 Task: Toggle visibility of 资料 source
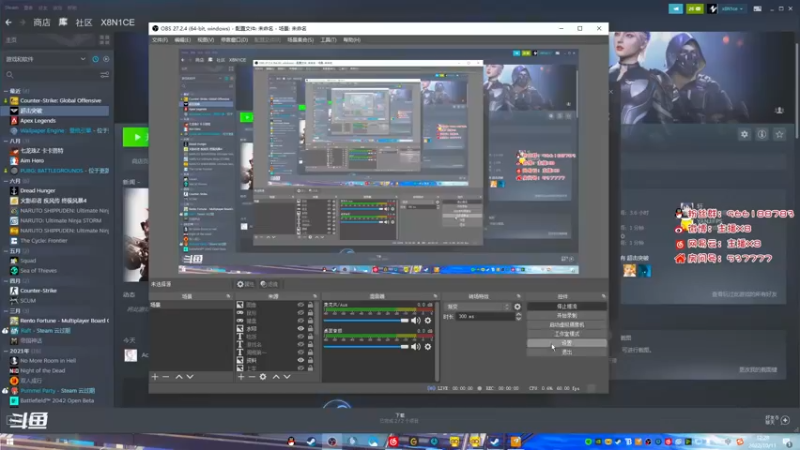click(x=301, y=360)
